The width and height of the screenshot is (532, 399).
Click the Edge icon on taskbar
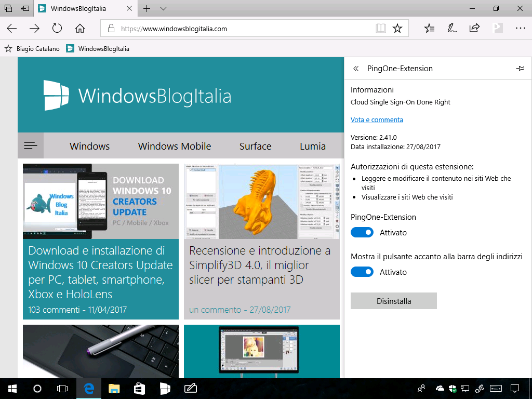tap(89, 389)
